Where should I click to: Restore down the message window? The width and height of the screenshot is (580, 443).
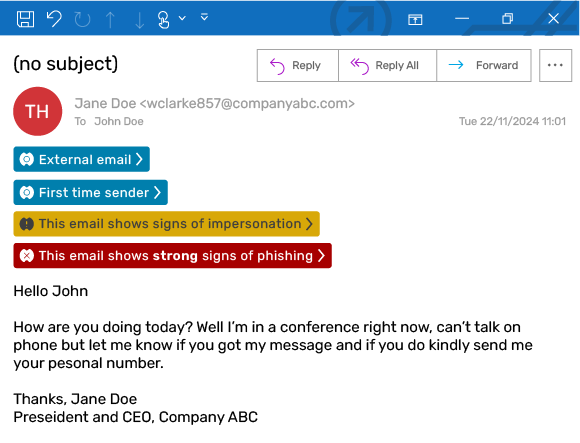point(508,18)
